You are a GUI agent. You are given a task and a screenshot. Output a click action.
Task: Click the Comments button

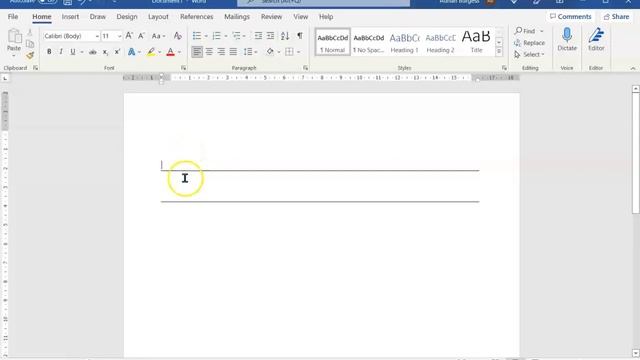[x=570, y=17]
